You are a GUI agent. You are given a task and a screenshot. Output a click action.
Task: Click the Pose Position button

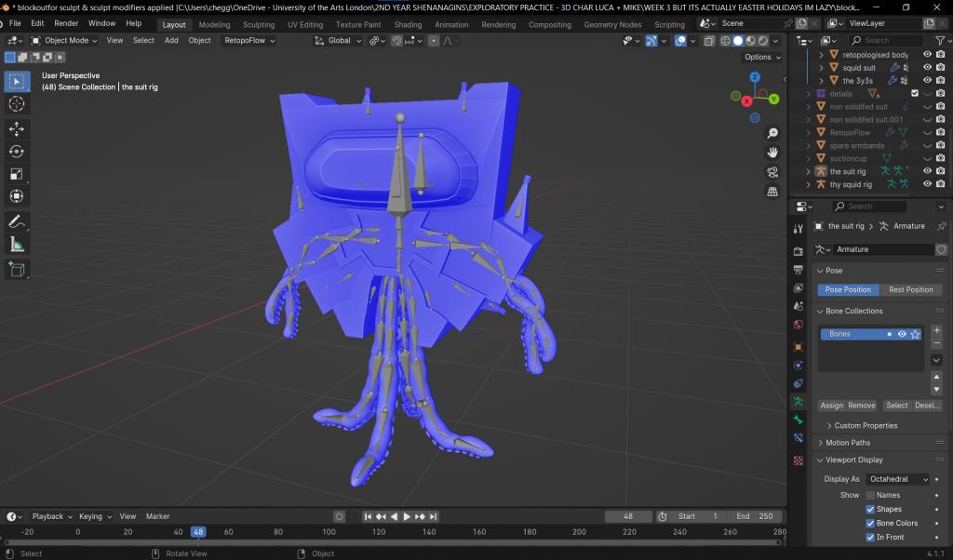point(848,289)
